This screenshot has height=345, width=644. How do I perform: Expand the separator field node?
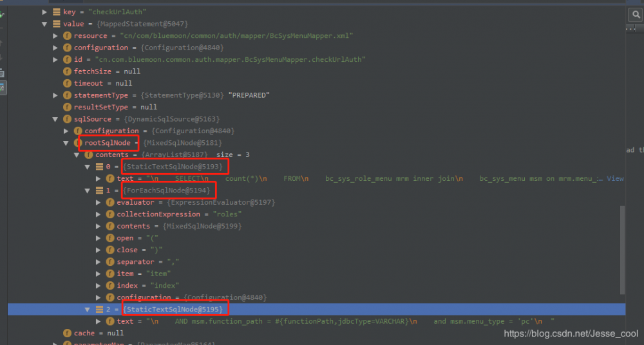click(x=98, y=262)
